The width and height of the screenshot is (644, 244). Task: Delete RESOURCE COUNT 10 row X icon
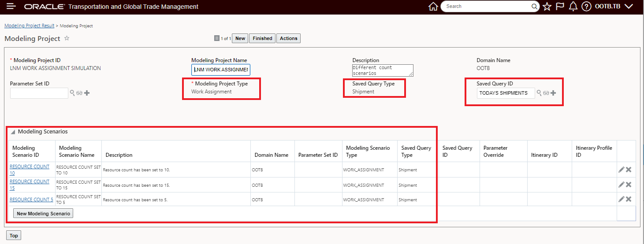[x=629, y=170]
